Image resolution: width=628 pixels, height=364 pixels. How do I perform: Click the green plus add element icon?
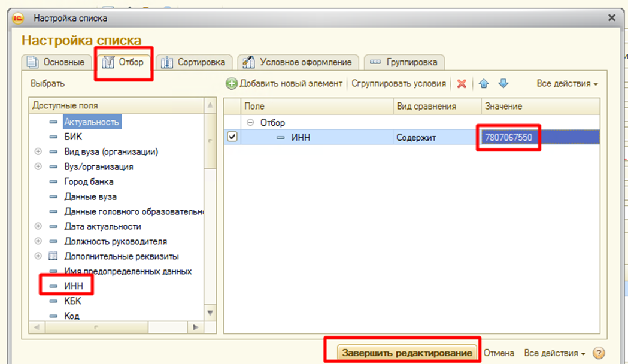232,84
